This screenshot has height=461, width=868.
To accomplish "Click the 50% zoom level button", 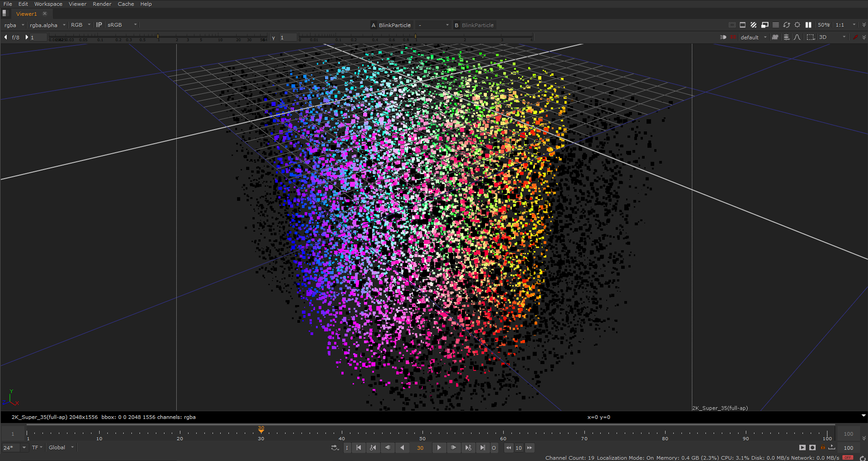I will pyautogui.click(x=823, y=25).
